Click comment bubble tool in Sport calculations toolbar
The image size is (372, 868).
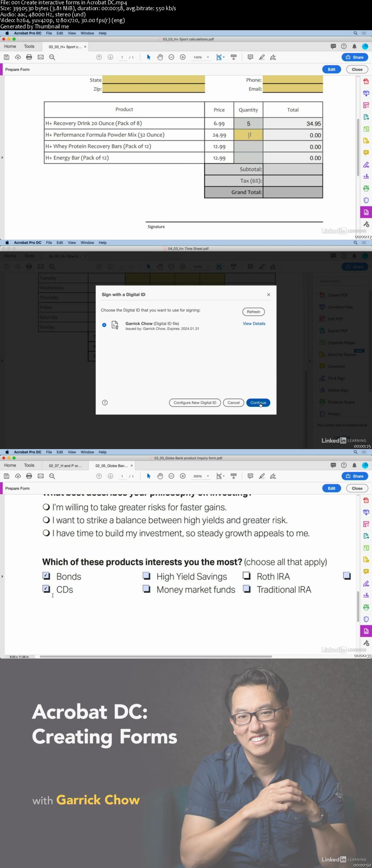pos(250,57)
